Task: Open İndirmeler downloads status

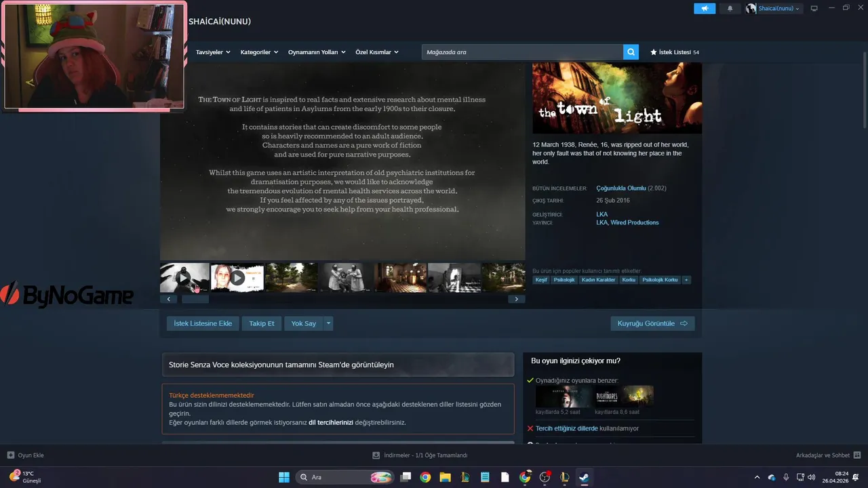Action: tap(420, 455)
